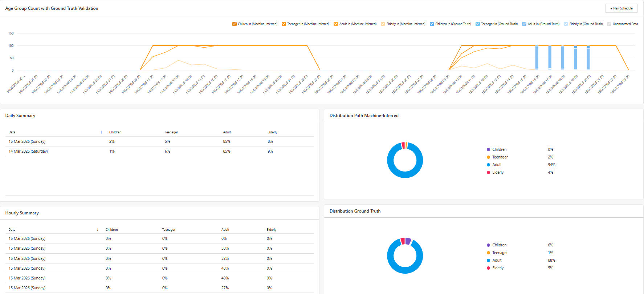Viewport: 644px width, 294px height.
Task: Toggle Elderly In (Machine-Inferred) checkbox
Action: (383, 24)
